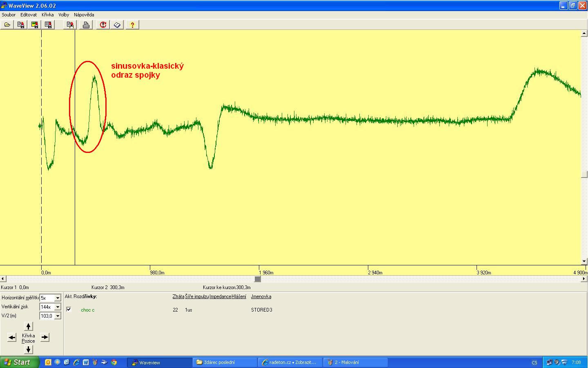This screenshot has width=588, height=368.
Task: Click the Hlášení column header
Action: click(238, 296)
